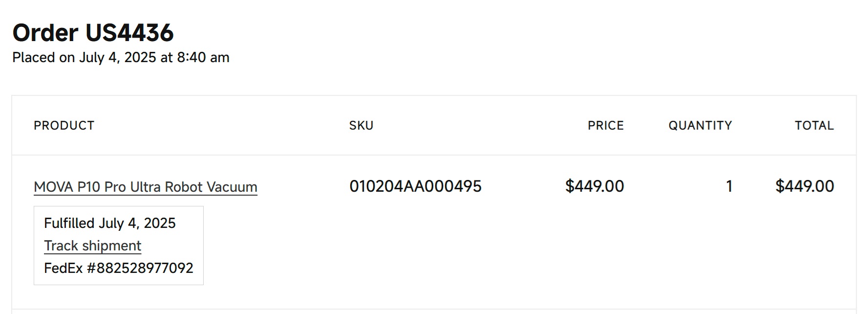Click the PRICE column header
The image size is (868, 314).
tap(605, 126)
